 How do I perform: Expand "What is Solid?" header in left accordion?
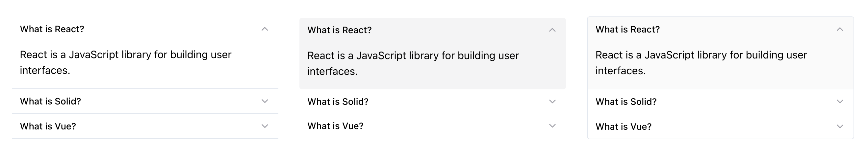[x=51, y=101]
